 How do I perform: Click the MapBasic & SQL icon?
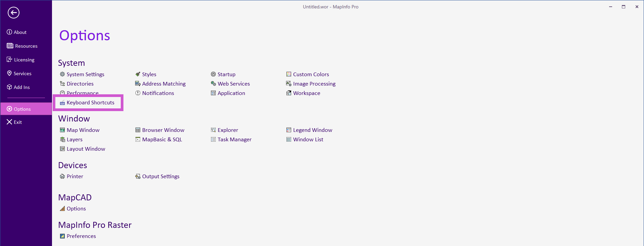(x=138, y=139)
